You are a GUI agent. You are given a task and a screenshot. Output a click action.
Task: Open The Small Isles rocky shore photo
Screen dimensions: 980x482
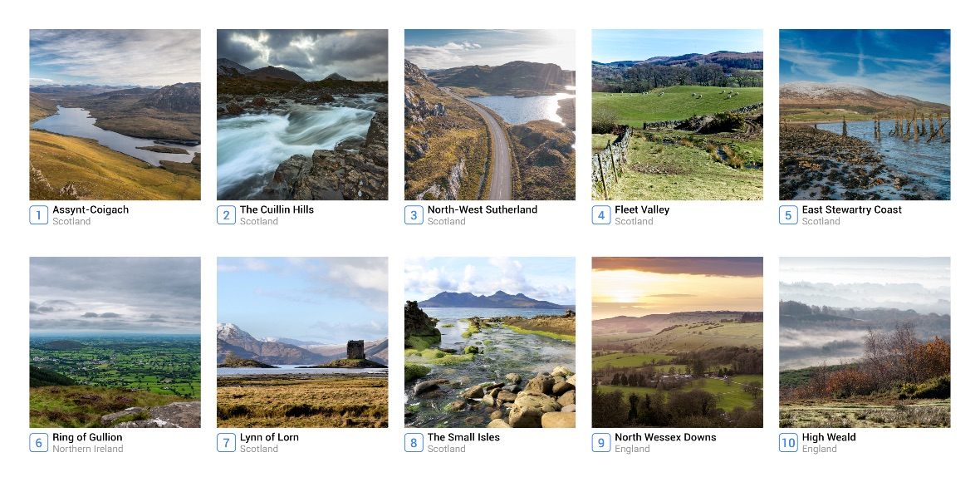click(490, 342)
